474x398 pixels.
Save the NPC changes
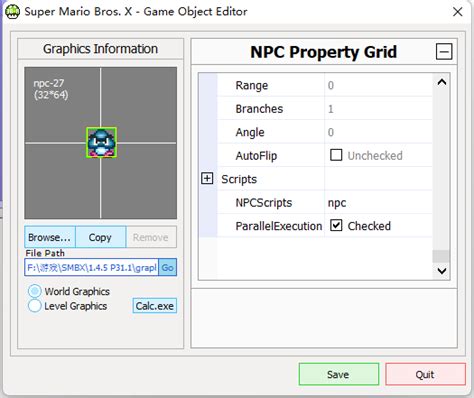pyautogui.click(x=339, y=374)
